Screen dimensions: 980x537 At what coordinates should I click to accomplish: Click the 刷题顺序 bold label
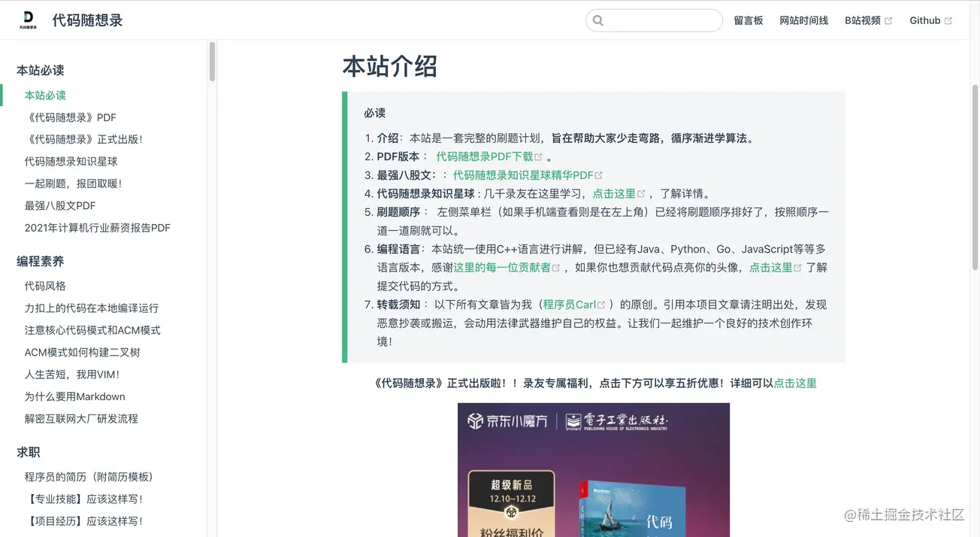coord(398,212)
